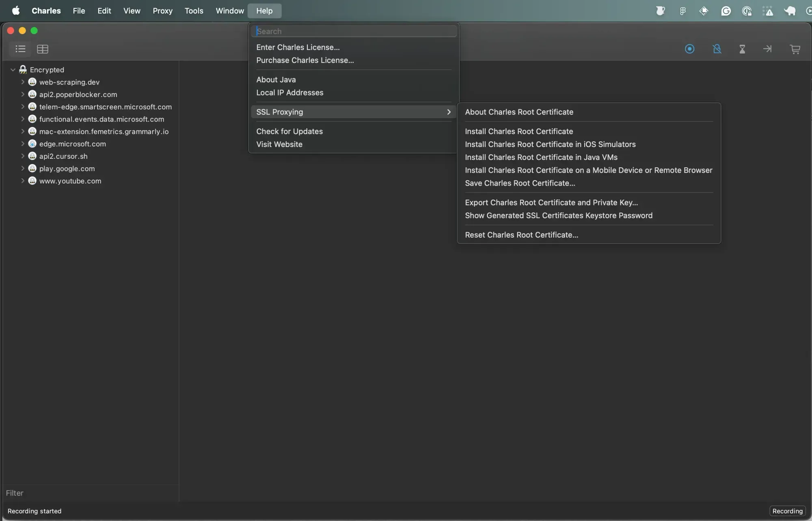Toggle the recording button in toolbar
The height and width of the screenshot is (521, 812).
(x=689, y=49)
